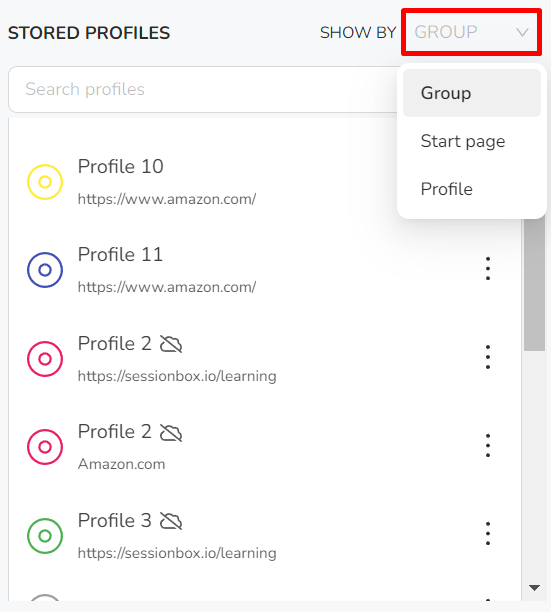The image size is (551, 612).
Task: Click cloud-off icon next to Profile 3
Action: 171,521
